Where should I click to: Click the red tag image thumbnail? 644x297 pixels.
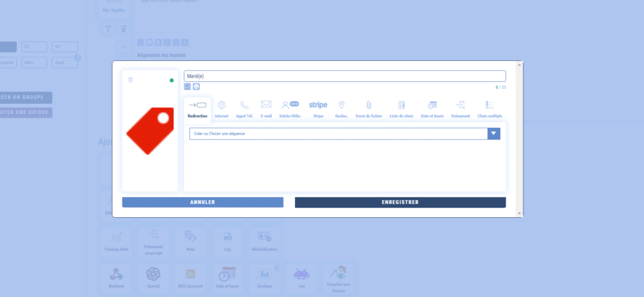pos(150,131)
